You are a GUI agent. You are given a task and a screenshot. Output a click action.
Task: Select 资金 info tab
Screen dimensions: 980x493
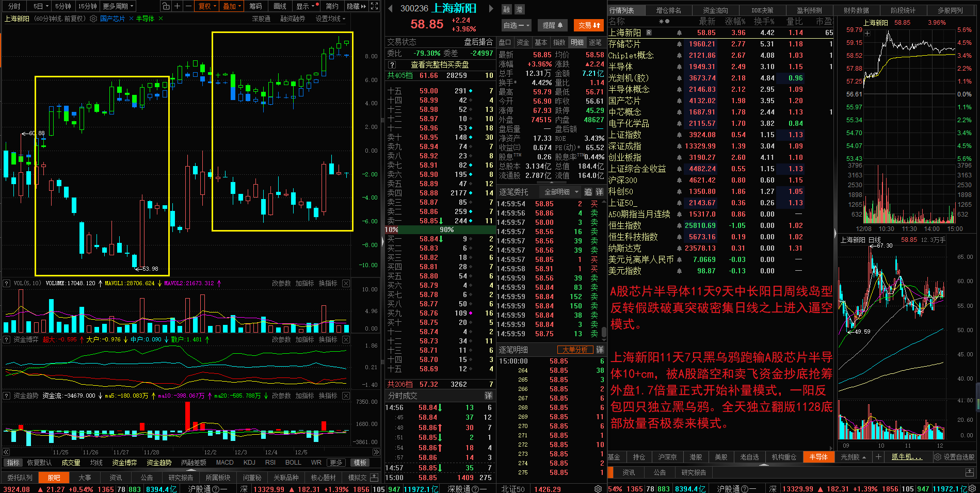point(523,42)
